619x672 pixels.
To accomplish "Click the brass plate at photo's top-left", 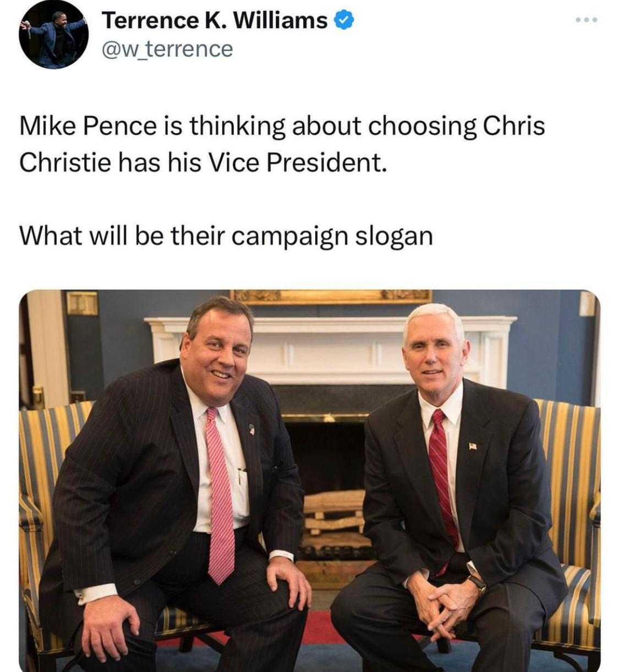I will pos(82,304).
